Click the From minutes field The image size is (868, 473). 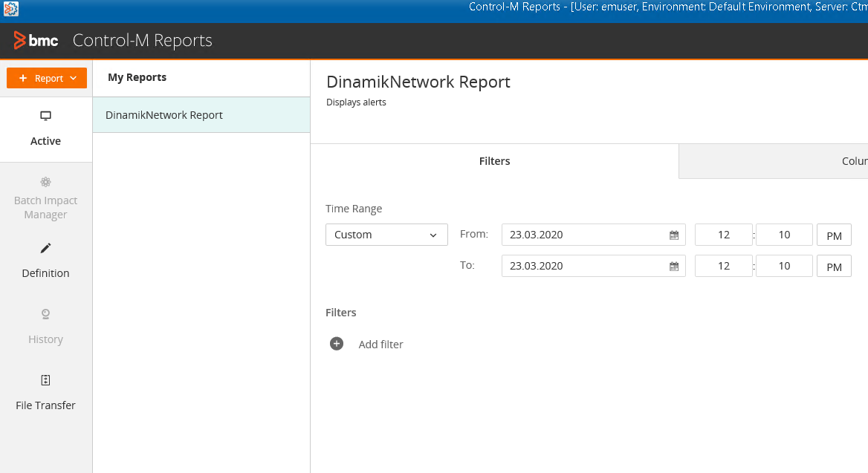click(x=784, y=235)
